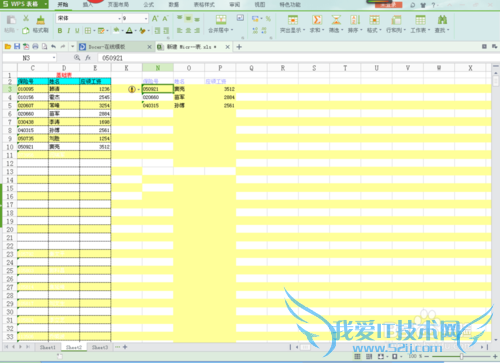500x363 pixels.
Task: Click the Merge and Center icon
Action: click(221, 20)
